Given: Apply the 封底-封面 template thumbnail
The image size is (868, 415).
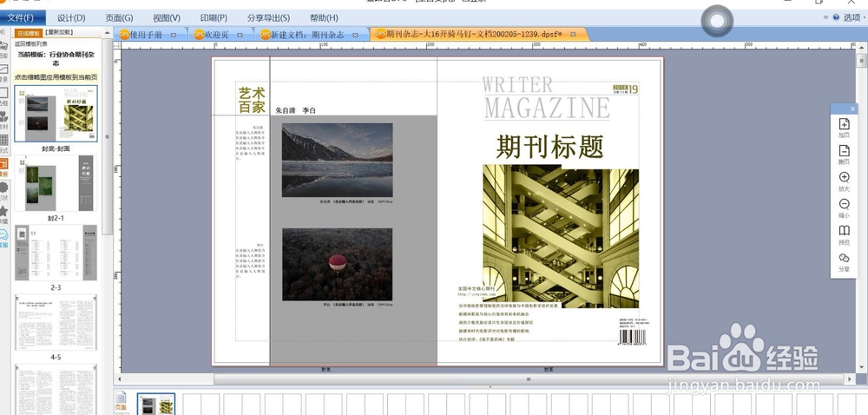Looking at the screenshot, I should pyautogui.click(x=56, y=114).
